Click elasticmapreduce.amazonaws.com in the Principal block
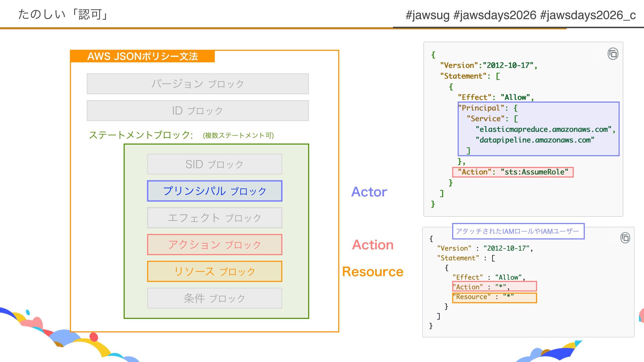The image size is (644, 362). [543, 129]
